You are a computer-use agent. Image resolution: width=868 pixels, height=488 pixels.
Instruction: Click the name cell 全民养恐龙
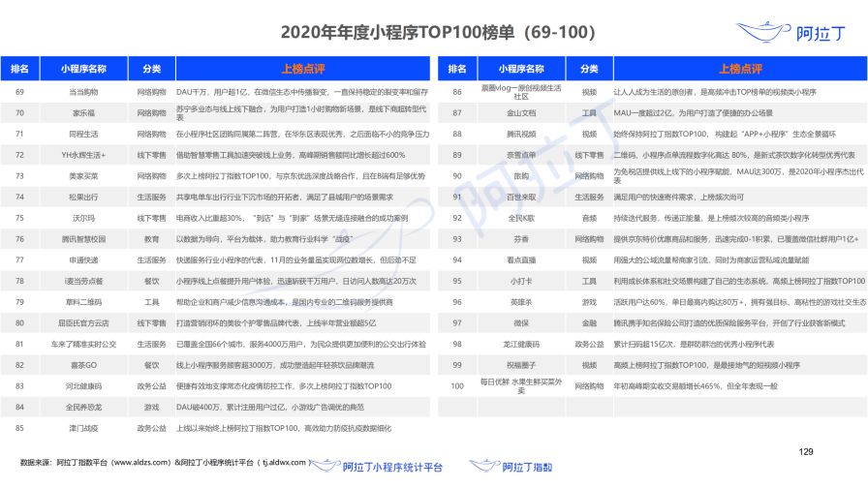pyautogui.click(x=83, y=408)
